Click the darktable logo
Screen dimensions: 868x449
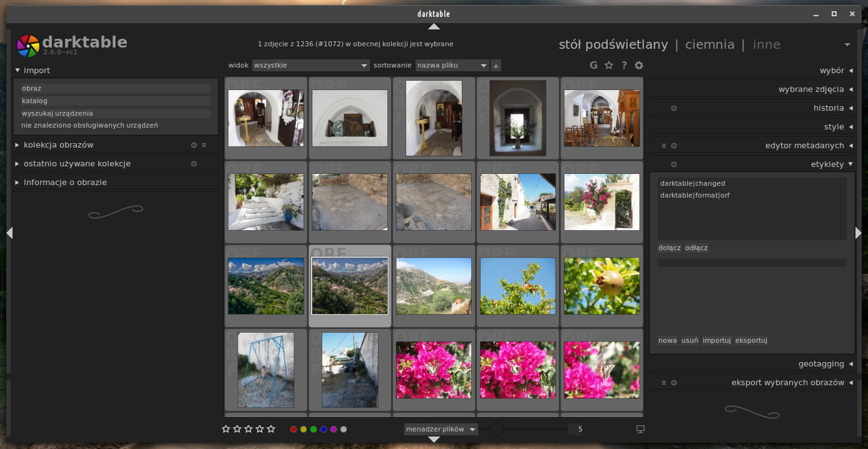tap(28, 45)
